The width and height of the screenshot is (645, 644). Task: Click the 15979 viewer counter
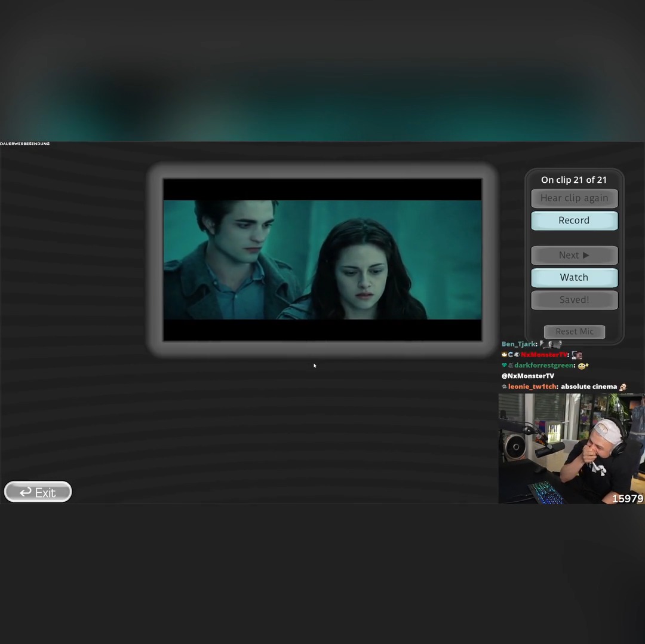pos(627,499)
